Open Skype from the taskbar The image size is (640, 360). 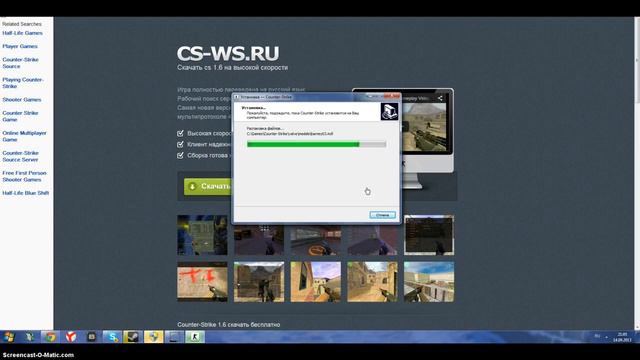coord(112,337)
